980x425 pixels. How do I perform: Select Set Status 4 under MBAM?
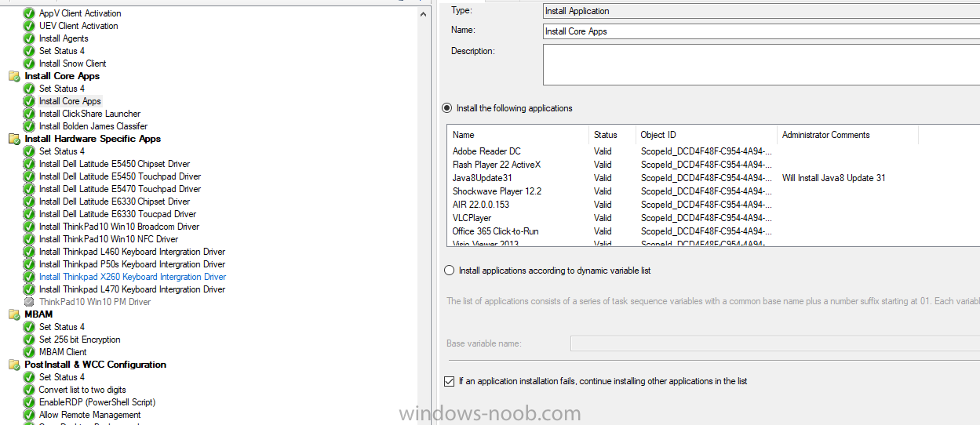[62, 327]
